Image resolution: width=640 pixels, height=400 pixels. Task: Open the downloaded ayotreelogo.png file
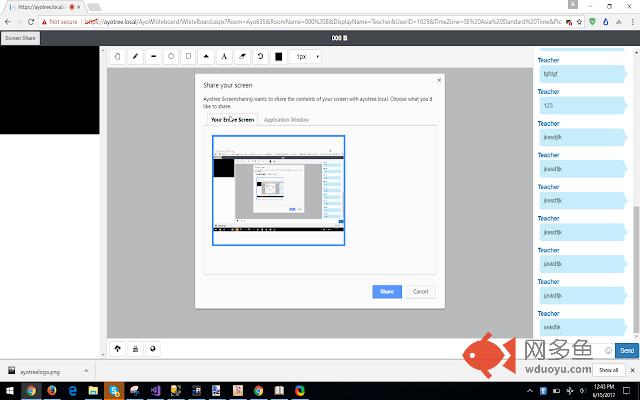click(40, 371)
